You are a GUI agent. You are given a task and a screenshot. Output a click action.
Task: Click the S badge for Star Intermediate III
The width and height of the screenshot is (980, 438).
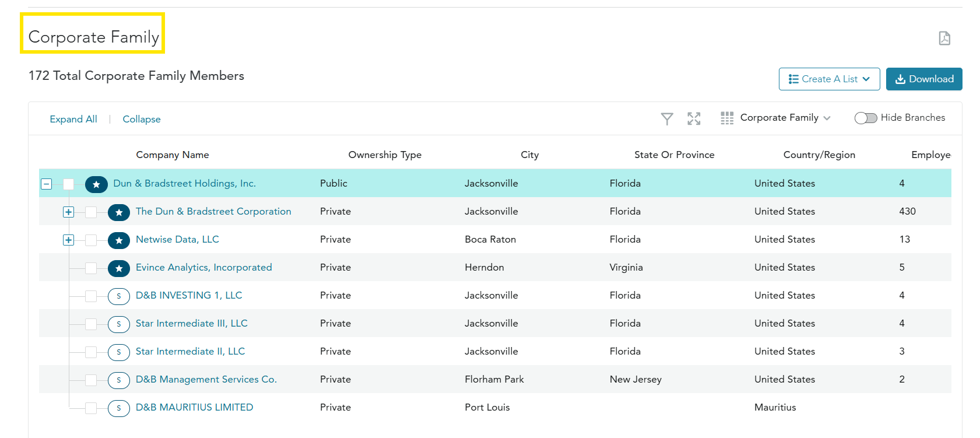[x=119, y=324]
